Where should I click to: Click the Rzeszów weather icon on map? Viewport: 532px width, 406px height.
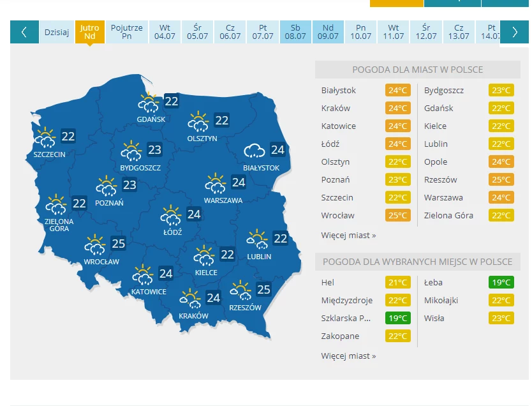click(240, 290)
